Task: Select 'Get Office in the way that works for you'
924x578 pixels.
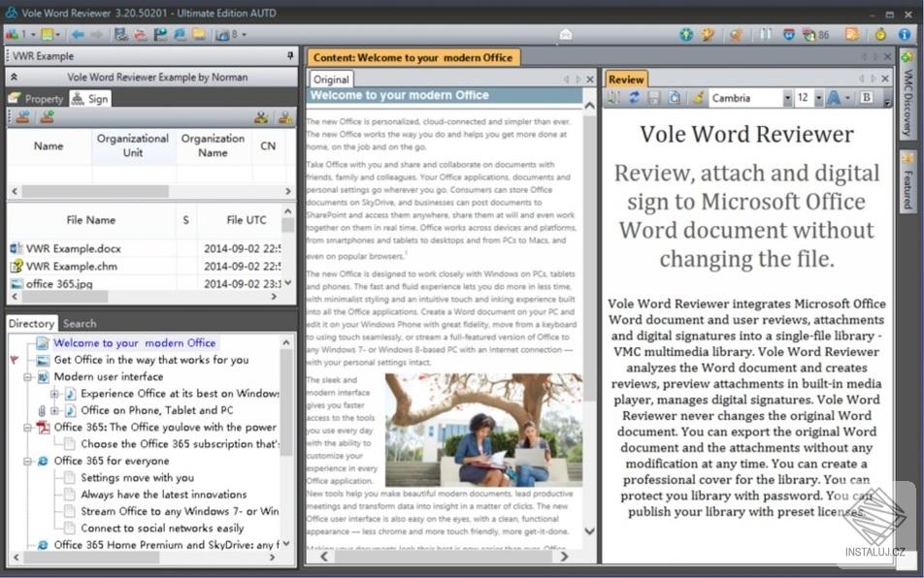Action: click(x=150, y=360)
